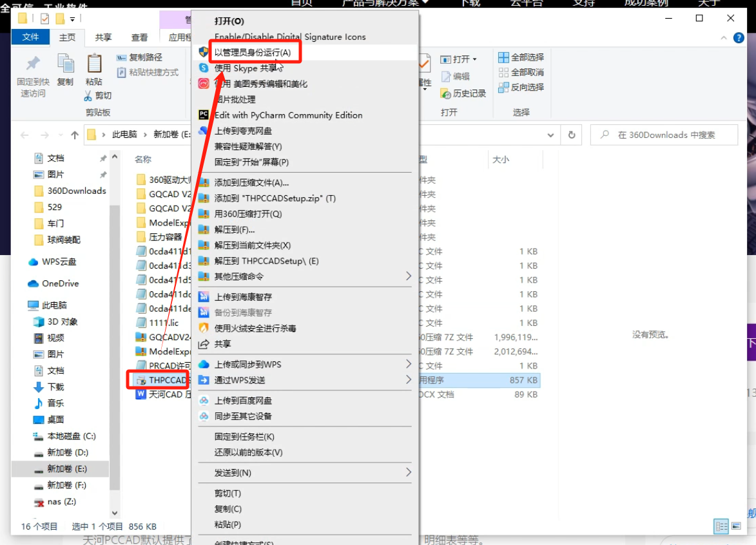This screenshot has height=545, width=756.
Task: Click the navigation pane scrollbar up arrow
Action: coord(115,157)
